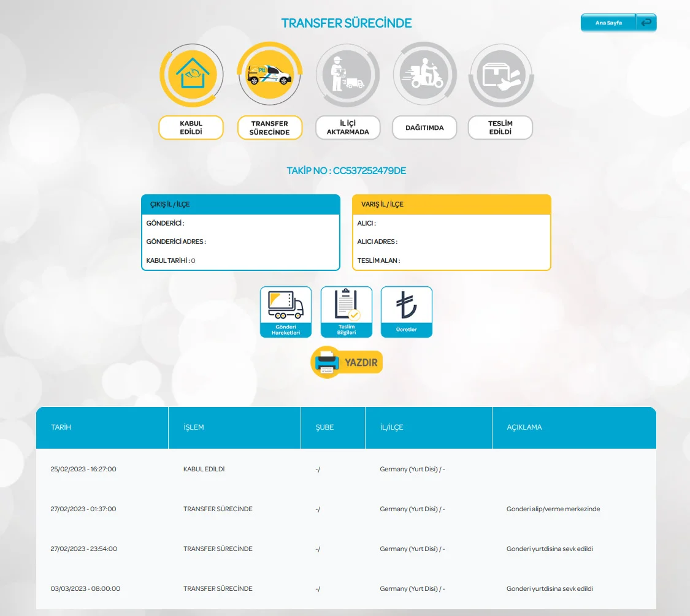Click the Tarih column header
Screen dimensions: 690x616
pos(61,427)
